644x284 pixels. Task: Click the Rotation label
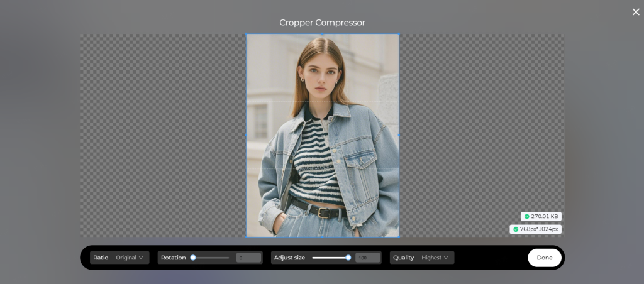tap(174, 258)
